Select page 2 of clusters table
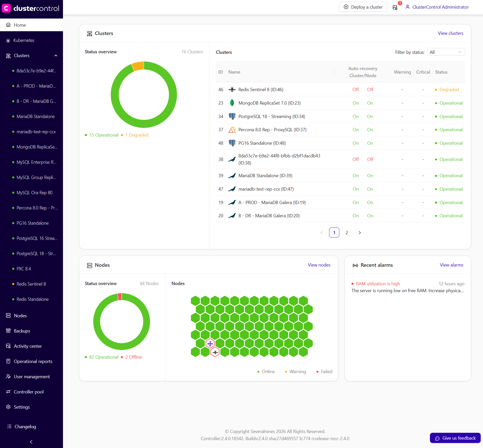Screen dimensions: 483x448 click(x=347, y=233)
